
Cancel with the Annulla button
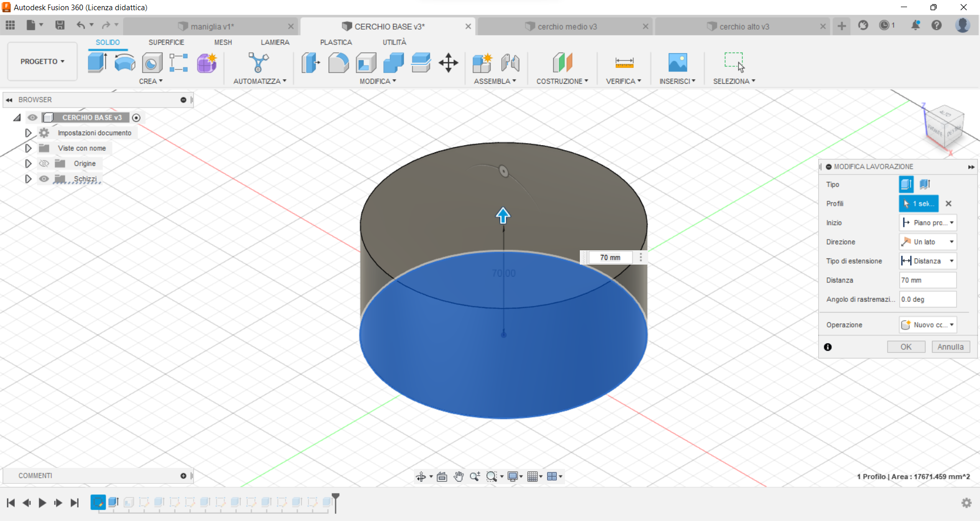951,347
